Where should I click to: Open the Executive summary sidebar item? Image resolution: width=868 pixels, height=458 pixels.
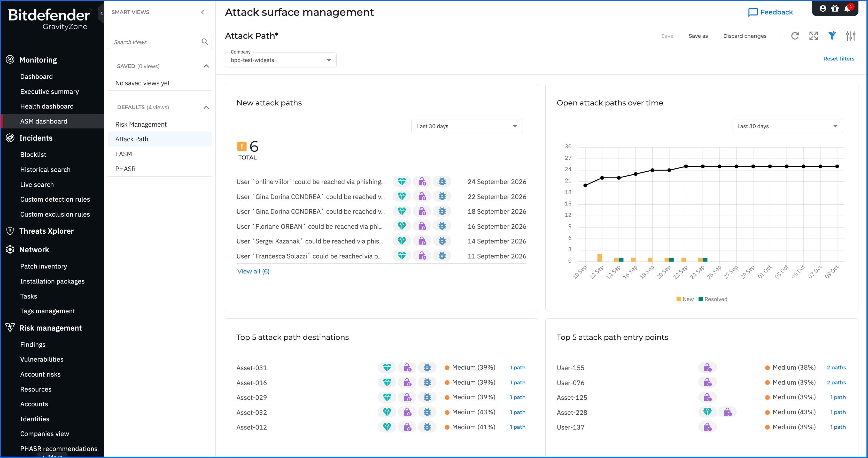[50, 91]
